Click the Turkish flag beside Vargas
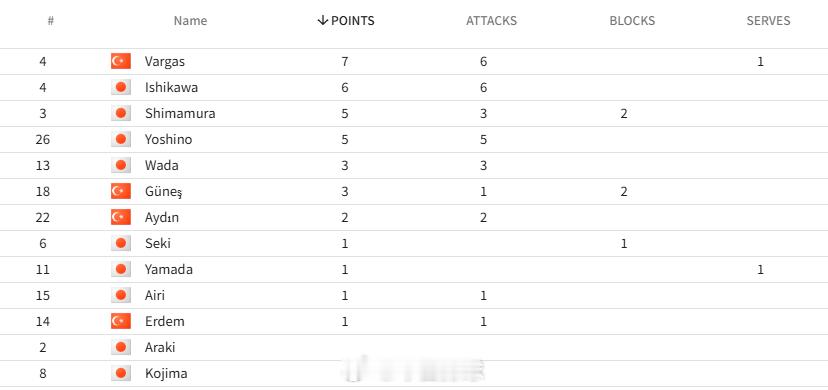 [x=120, y=61]
